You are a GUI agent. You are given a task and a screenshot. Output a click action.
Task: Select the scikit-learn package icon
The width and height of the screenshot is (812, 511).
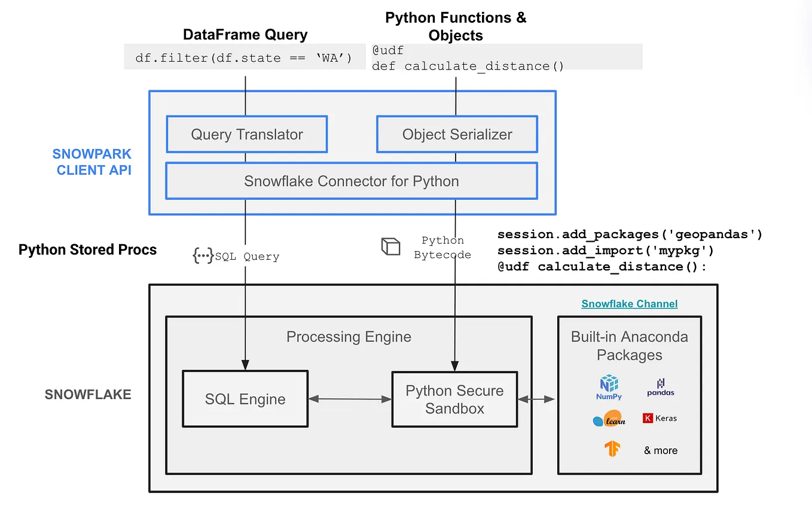point(609,419)
